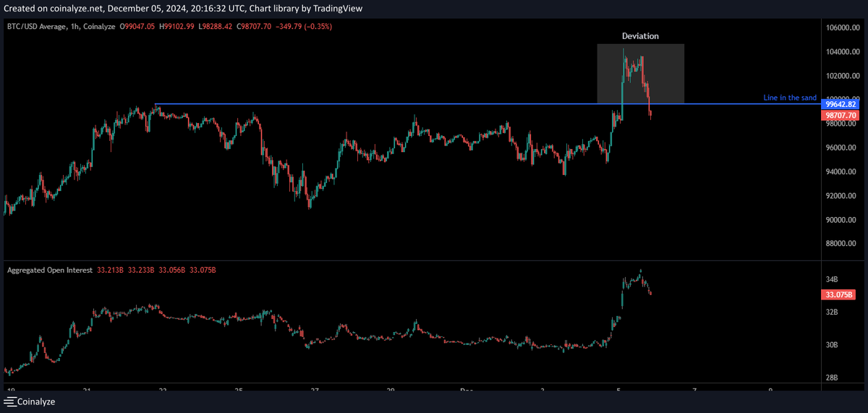Click the 94000.00 price axis label
The image size is (868, 413).
point(843,171)
